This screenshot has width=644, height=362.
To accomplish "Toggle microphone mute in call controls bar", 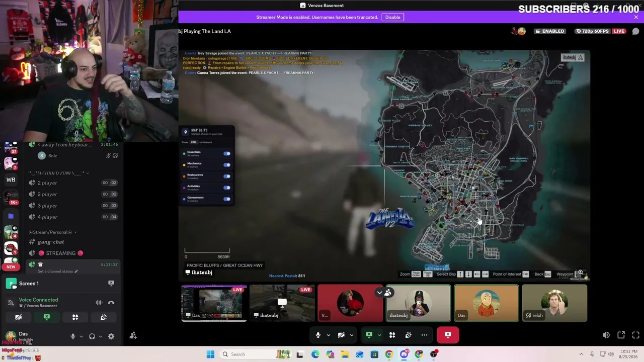I will pyautogui.click(x=318, y=335).
